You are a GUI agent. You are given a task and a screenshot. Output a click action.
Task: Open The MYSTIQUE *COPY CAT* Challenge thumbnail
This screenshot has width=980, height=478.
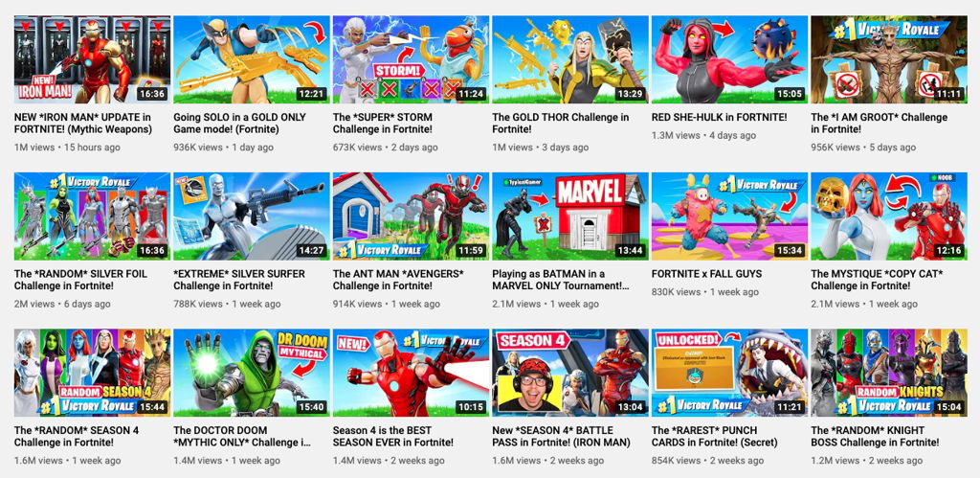tap(889, 216)
